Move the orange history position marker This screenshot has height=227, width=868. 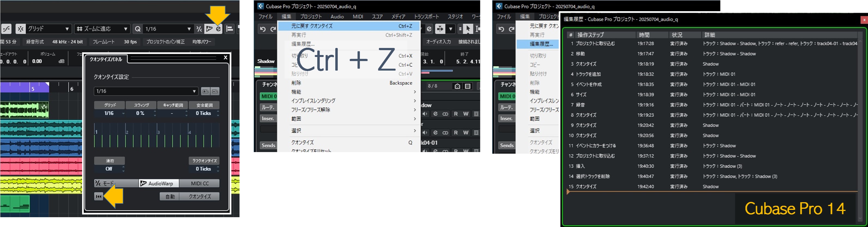pyautogui.click(x=568, y=192)
